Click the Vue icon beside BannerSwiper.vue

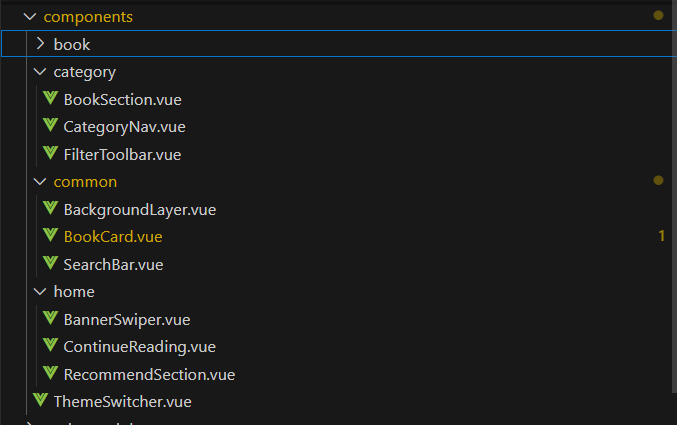(x=51, y=318)
